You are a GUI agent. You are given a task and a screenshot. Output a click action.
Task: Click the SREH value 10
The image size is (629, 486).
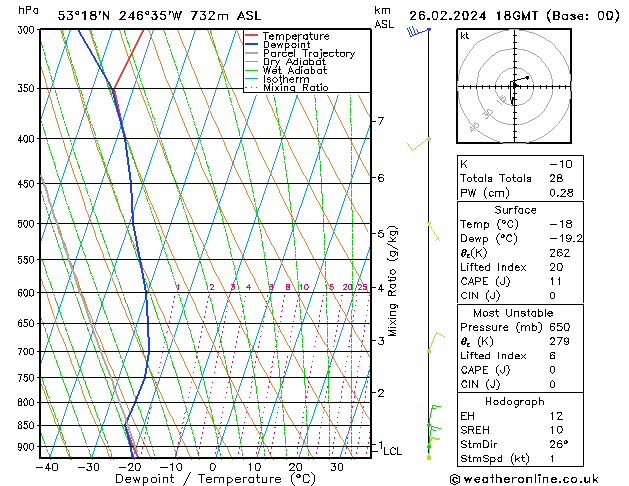[x=556, y=430]
